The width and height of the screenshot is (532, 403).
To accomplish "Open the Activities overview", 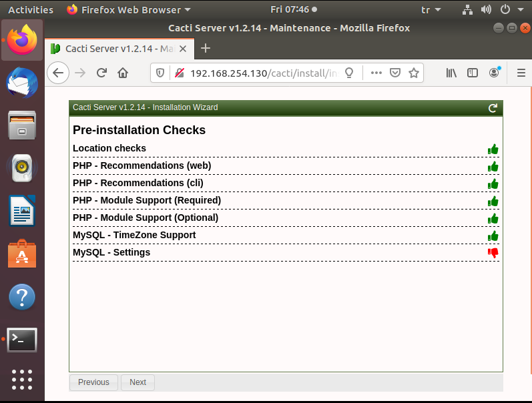I will tap(31, 9).
